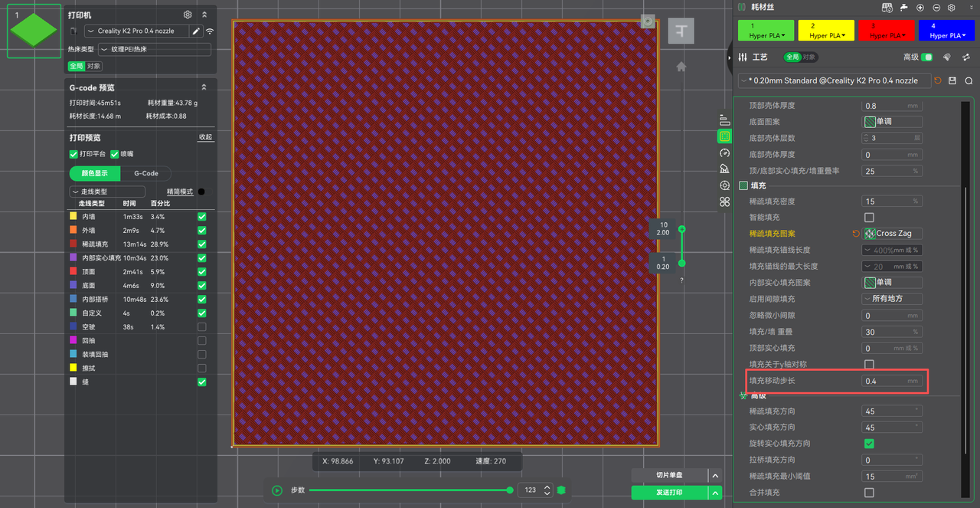Toggle the 高级 advanced mode switch

click(926, 57)
